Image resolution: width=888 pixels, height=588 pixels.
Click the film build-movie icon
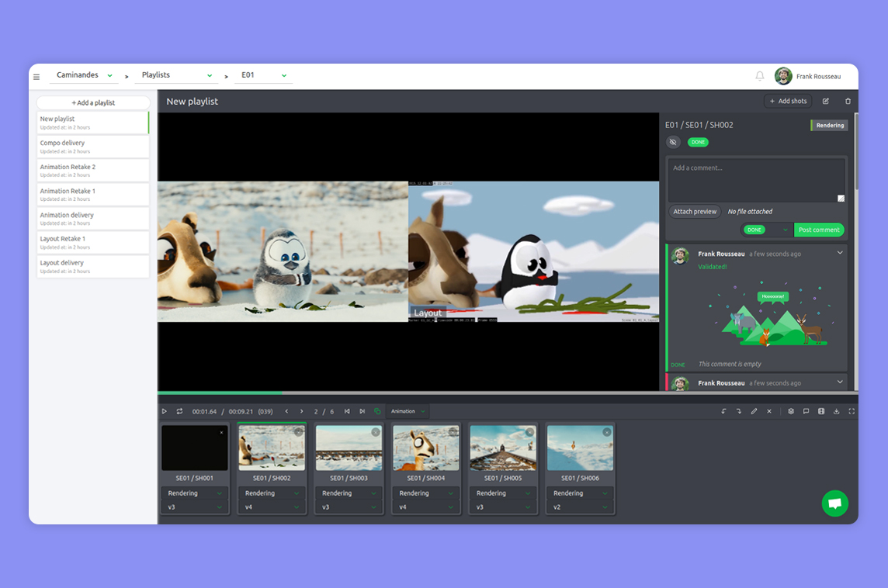[821, 411]
